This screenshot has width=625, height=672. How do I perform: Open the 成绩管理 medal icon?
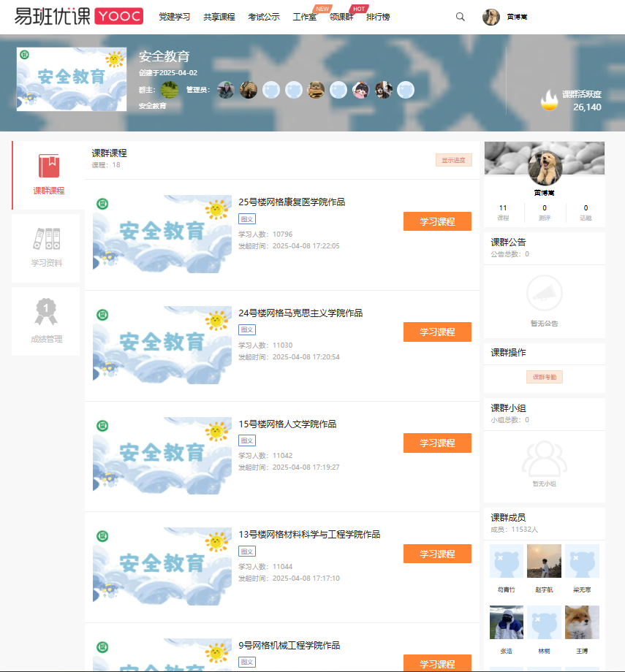click(x=46, y=312)
